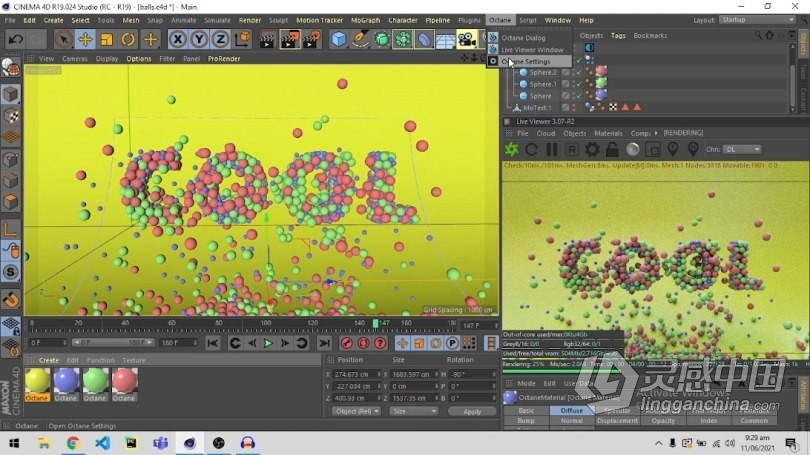Click Record Active Objects button

347,343
